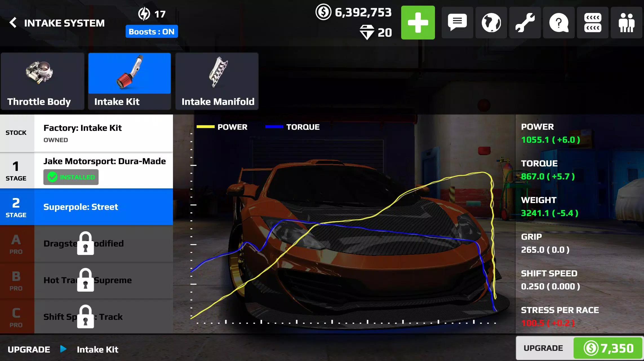
Task: Click the add currency plus button
Action: 418,22
